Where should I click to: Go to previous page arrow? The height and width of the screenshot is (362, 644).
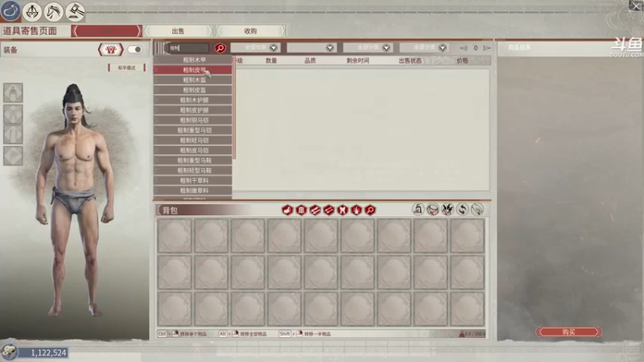coord(464,48)
